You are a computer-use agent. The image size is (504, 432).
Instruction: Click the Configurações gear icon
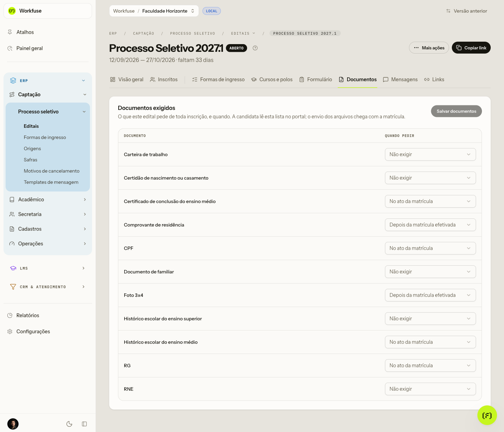click(x=10, y=332)
